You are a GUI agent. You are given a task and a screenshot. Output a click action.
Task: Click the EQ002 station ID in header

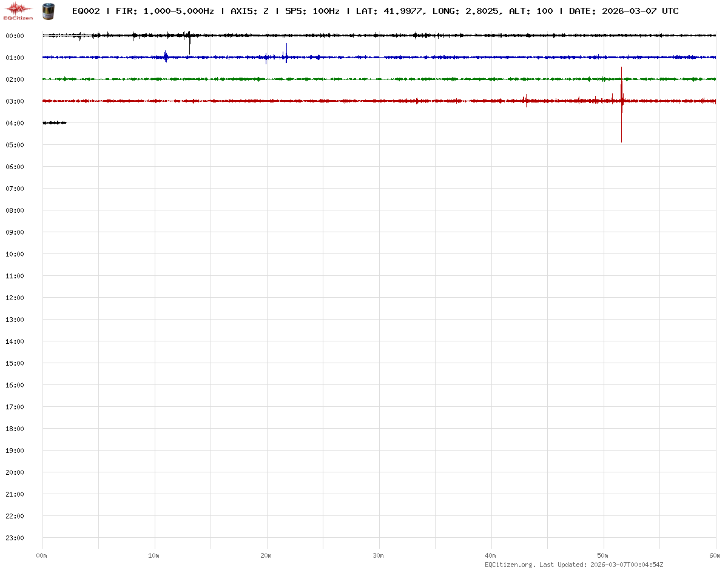pos(86,11)
